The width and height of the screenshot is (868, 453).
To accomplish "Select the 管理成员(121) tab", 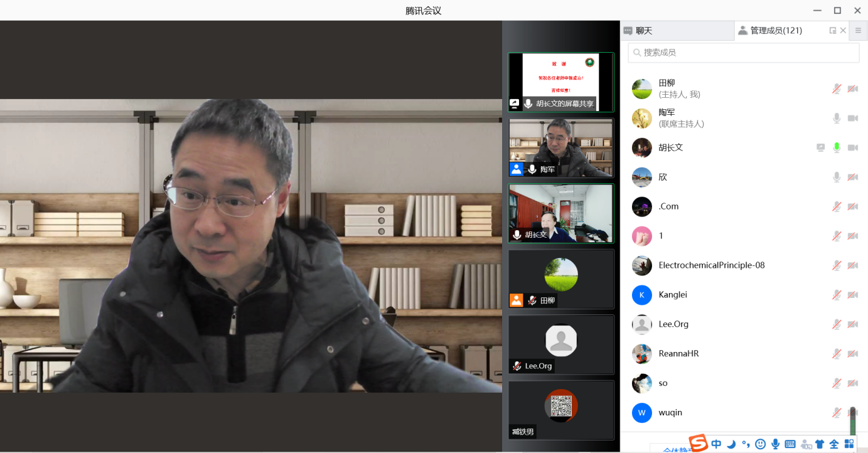I will (x=775, y=31).
